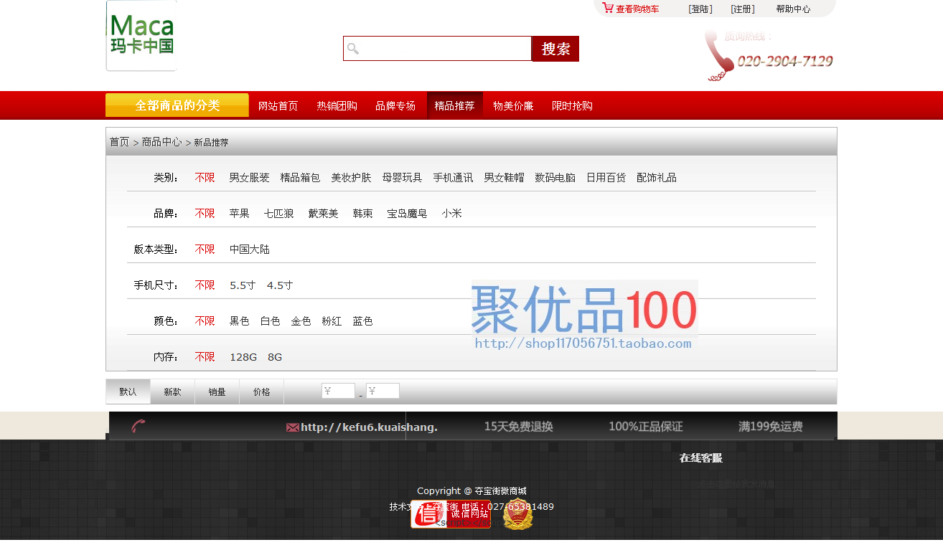Select 不限 in 内存 row
Image resolution: width=943 pixels, height=560 pixels.
click(205, 356)
